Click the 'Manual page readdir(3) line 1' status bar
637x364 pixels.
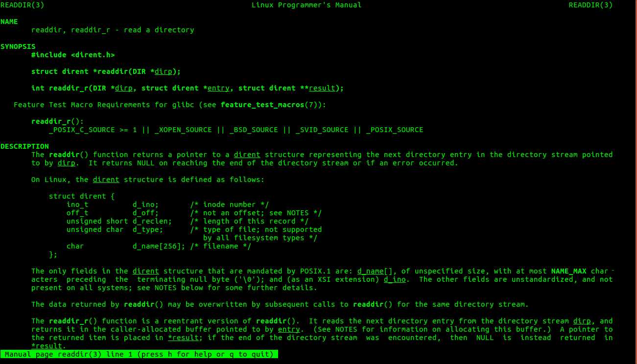click(x=140, y=354)
